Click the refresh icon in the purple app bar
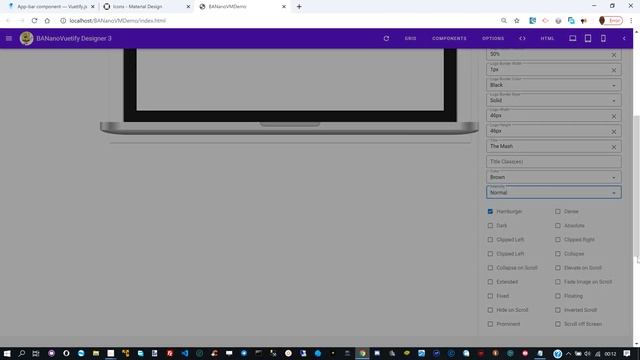 tap(386, 38)
